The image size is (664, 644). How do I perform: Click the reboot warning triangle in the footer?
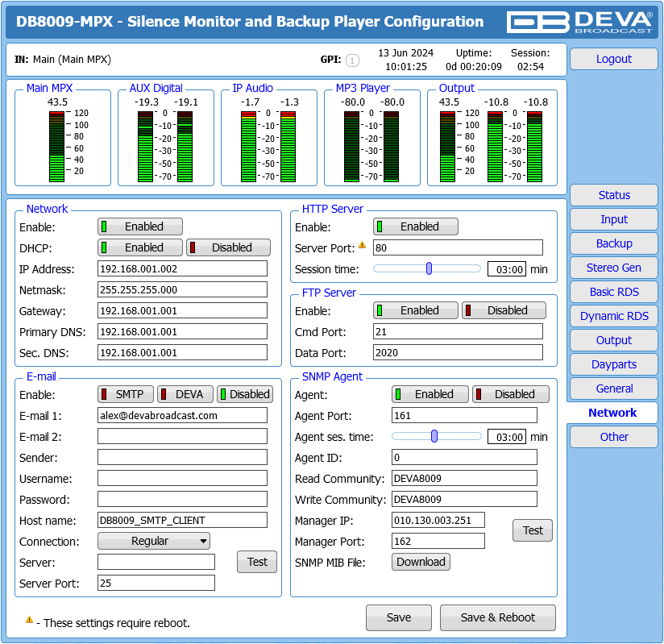(29, 620)
